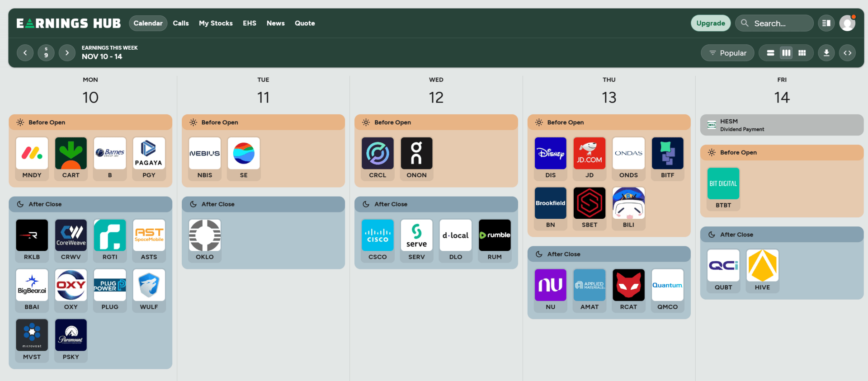Select the OXY stock tile
The height and width of the screenshot is (381, 868).
click(71, 291)
